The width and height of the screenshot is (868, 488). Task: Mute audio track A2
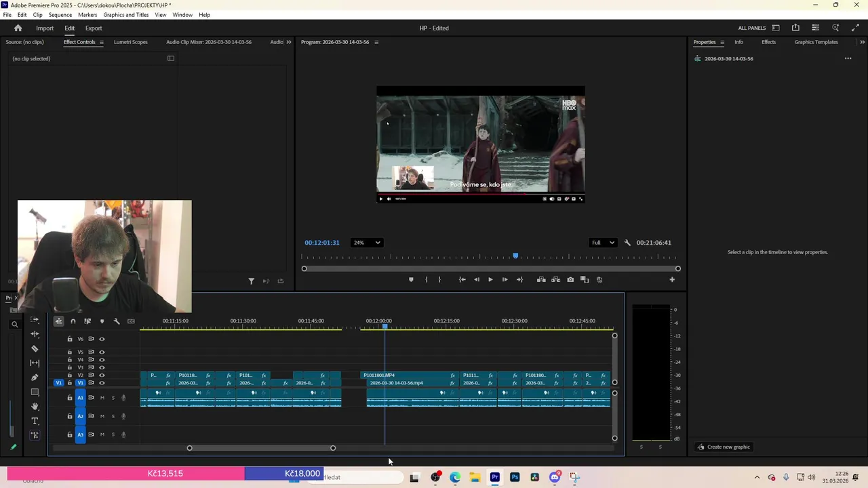102,416
